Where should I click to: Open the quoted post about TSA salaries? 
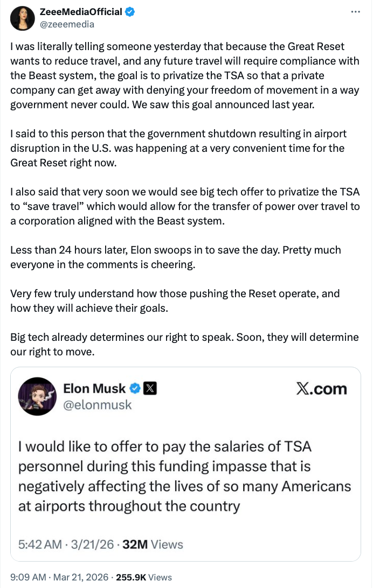click(184, 476)
